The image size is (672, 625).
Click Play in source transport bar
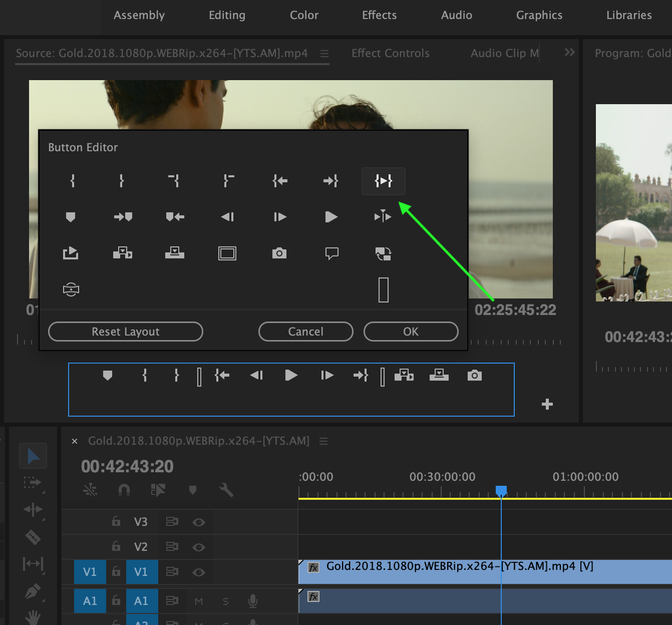[291, 375]
